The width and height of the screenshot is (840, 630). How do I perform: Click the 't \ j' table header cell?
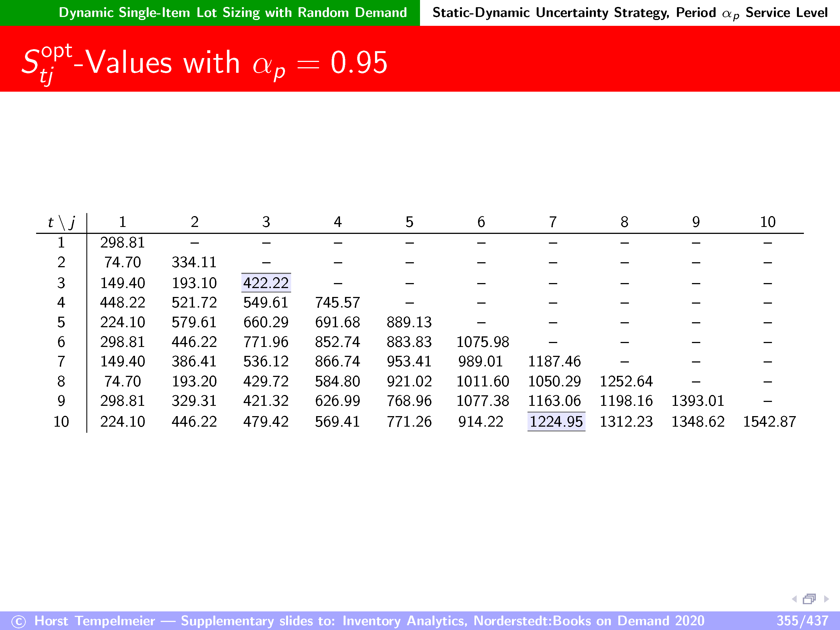click(61, 222)
